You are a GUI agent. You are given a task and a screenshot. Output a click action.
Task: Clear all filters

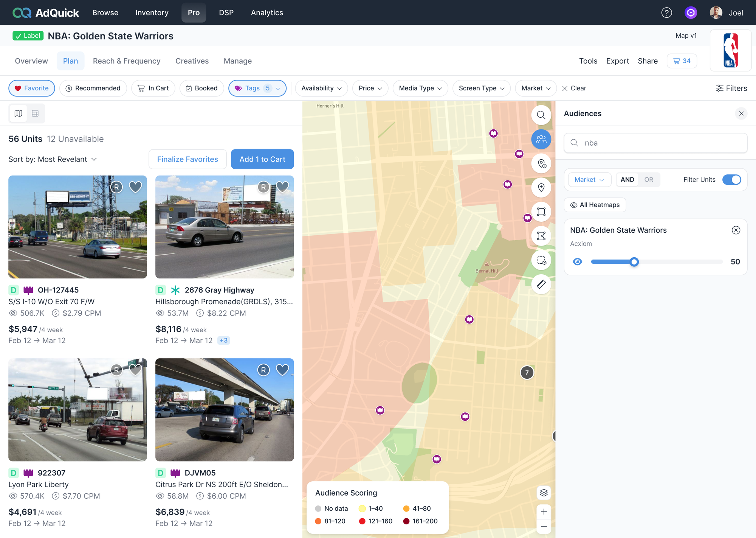tap(574, 88)
